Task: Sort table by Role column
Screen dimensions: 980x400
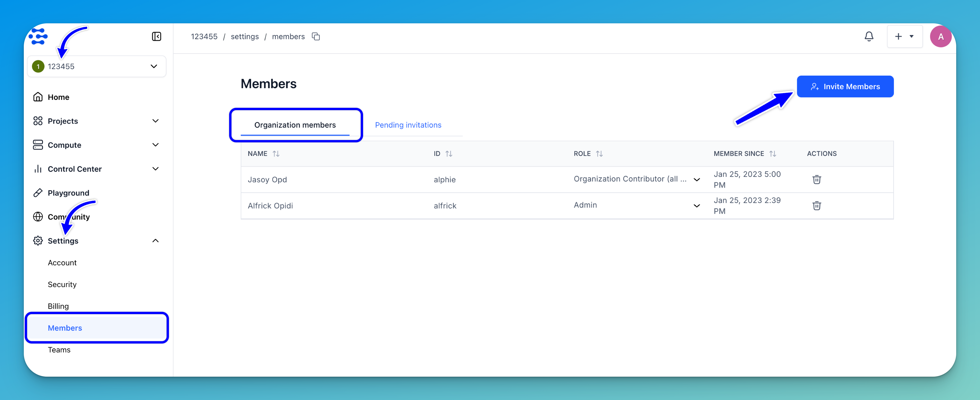Action: coord(599,154)
